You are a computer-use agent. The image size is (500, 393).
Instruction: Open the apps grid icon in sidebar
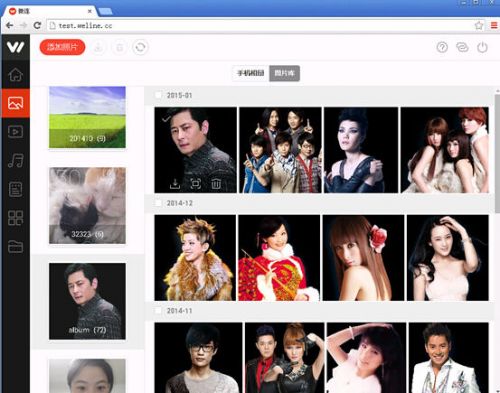point(15,218)
